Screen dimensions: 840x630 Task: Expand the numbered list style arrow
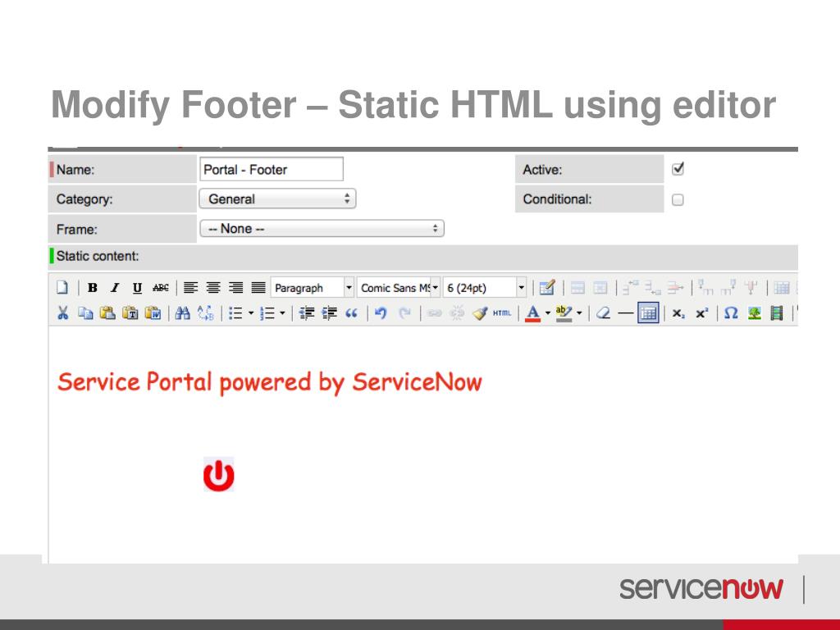(282, 313)
